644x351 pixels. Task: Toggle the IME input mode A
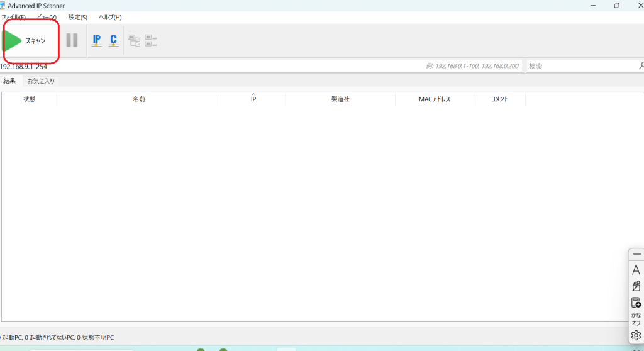[x=636, y=270]
